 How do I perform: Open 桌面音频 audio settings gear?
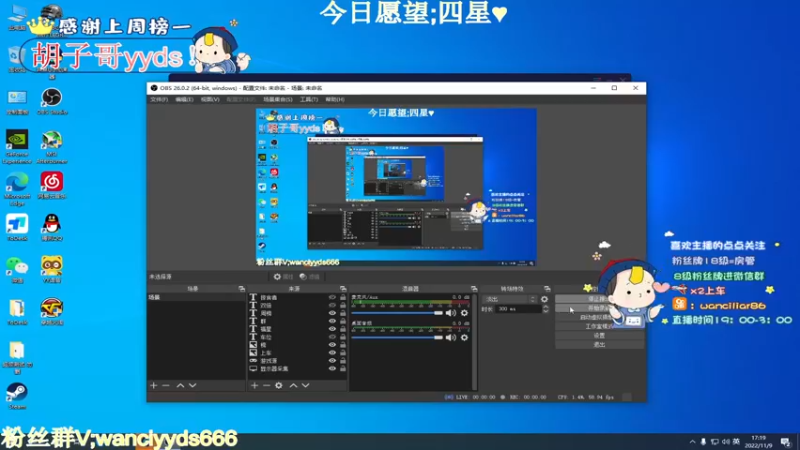pos(464,337)
